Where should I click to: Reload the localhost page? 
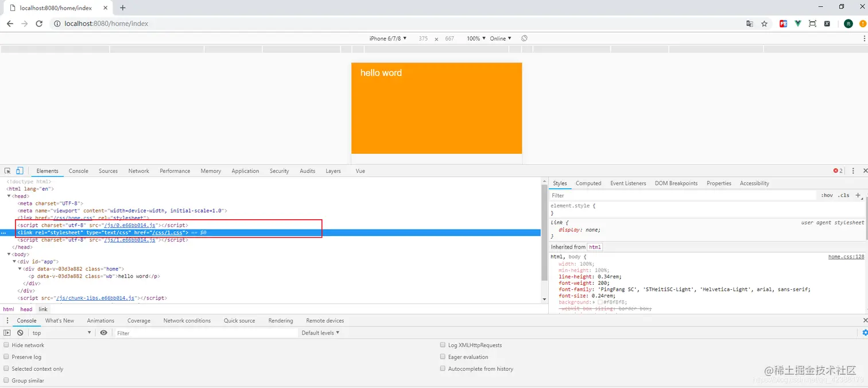(x=39, y=24)
